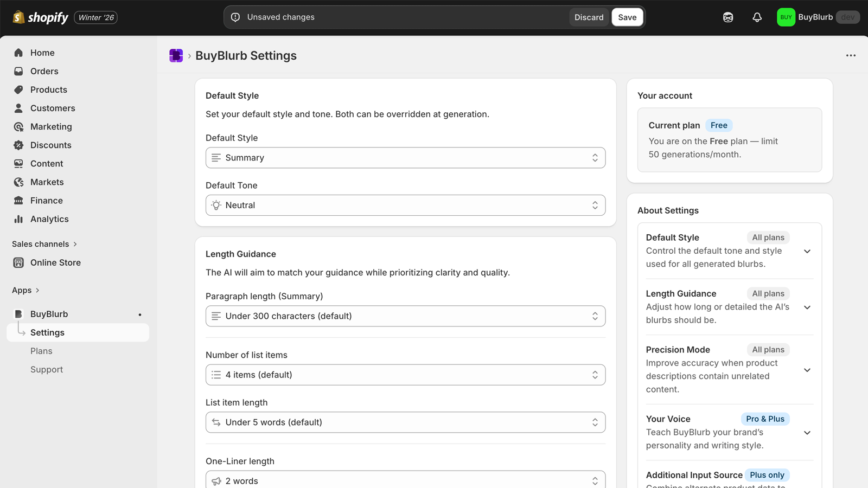
Task: Go to BuyBlurb Support
Action: (x=47, y=369)
